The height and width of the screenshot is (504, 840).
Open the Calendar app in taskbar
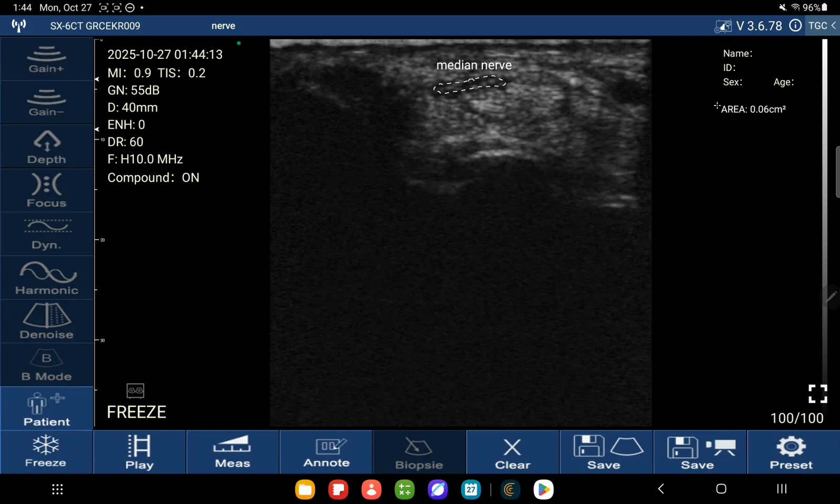(x=471, y=489)
